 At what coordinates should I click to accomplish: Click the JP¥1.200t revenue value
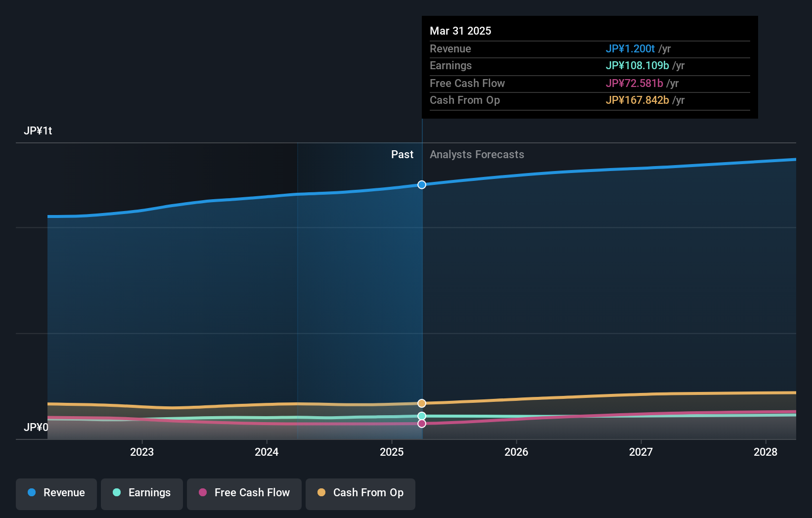(630, 49)
